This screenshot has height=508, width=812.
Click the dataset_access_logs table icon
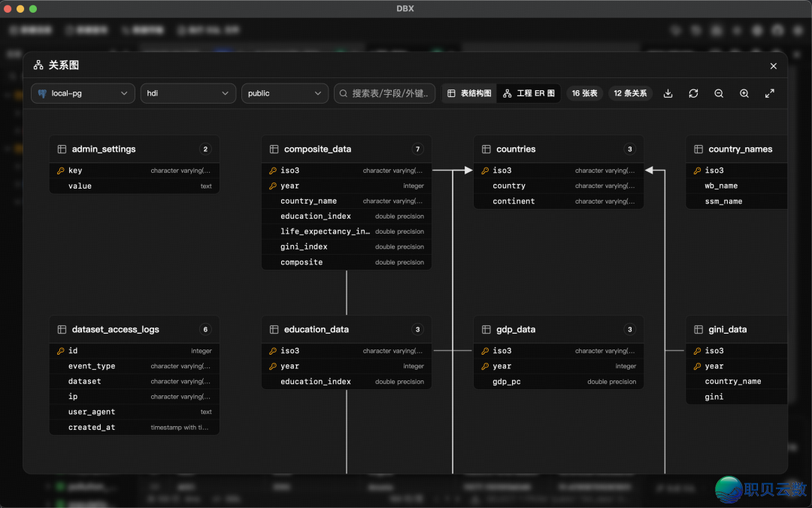62,329
